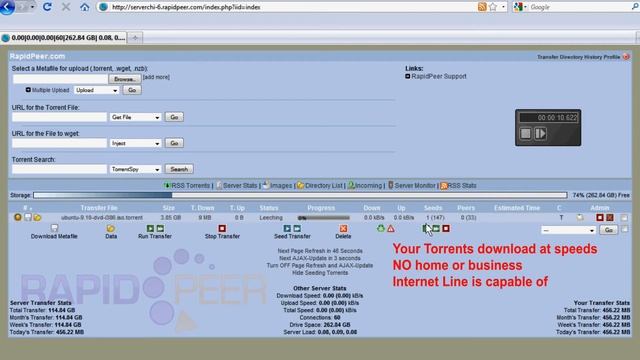Click the red stop icon in the Admin column

tap(600, 218)
